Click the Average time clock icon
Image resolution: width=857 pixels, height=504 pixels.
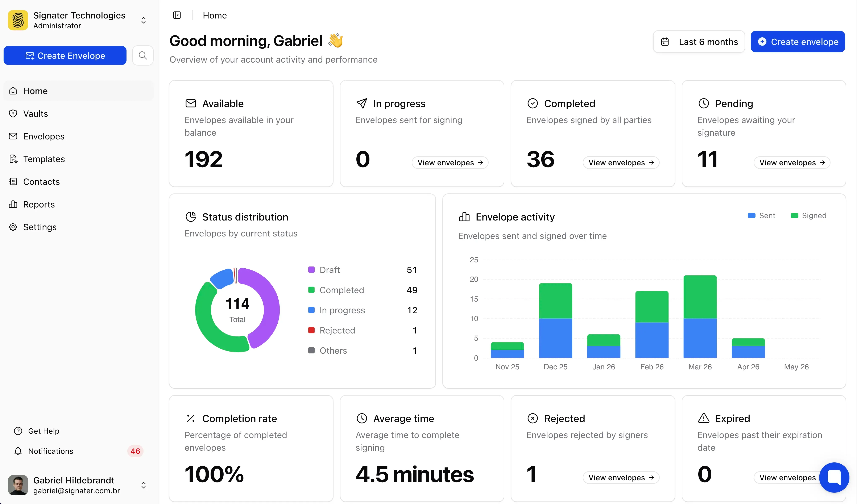coord(361,418)
